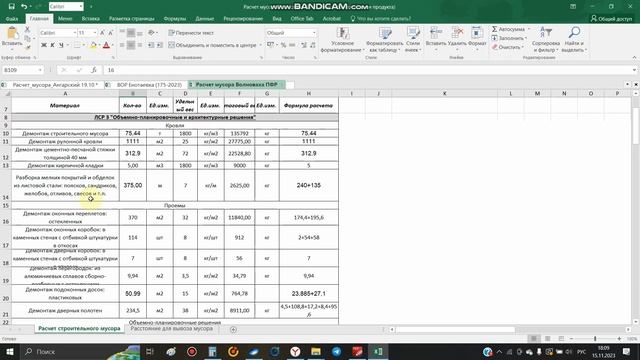
Task: Toggle center horizontal alignment
Action: pos(131,45)
